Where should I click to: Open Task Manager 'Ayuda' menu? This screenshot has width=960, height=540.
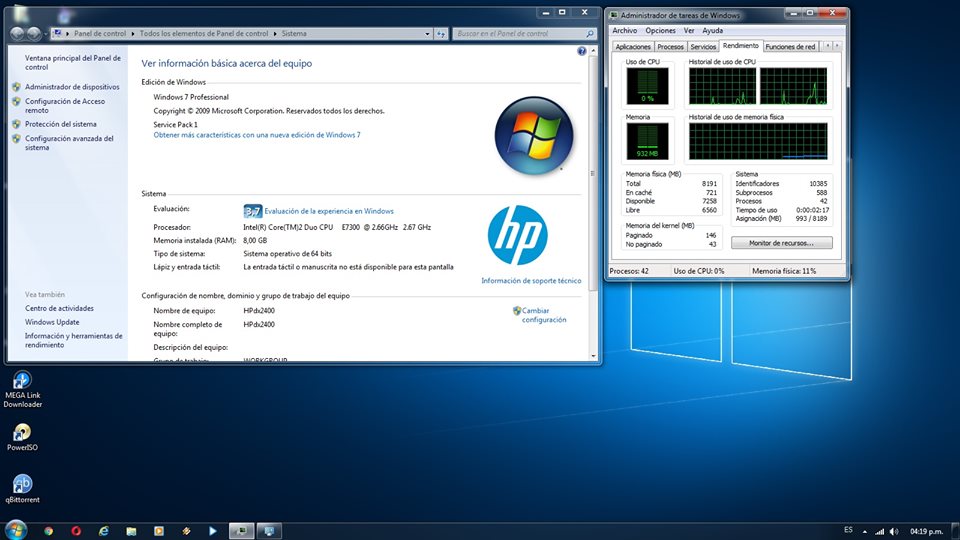click(x=712, y=31)
